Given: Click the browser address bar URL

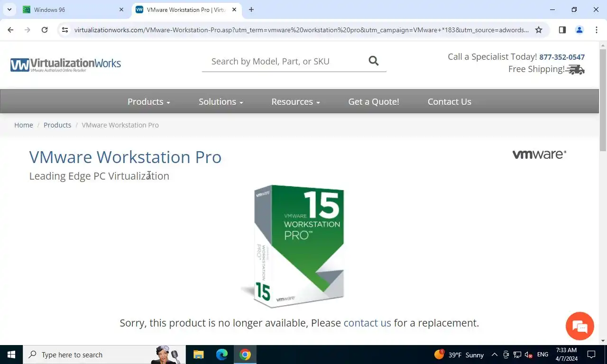Looking at the screenshot, I should coord(302,30).
